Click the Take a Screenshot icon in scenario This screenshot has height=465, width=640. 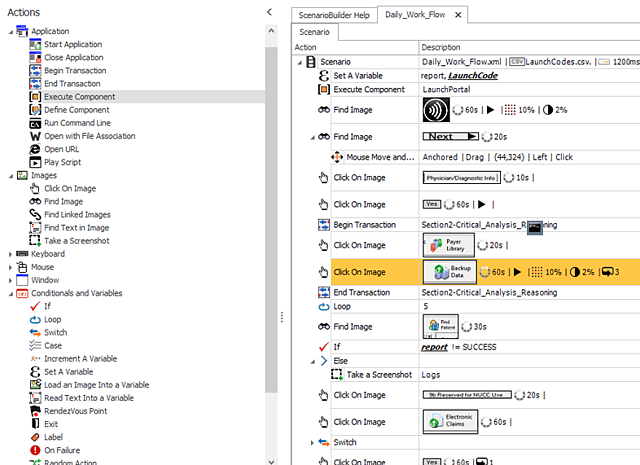[337, 374]
